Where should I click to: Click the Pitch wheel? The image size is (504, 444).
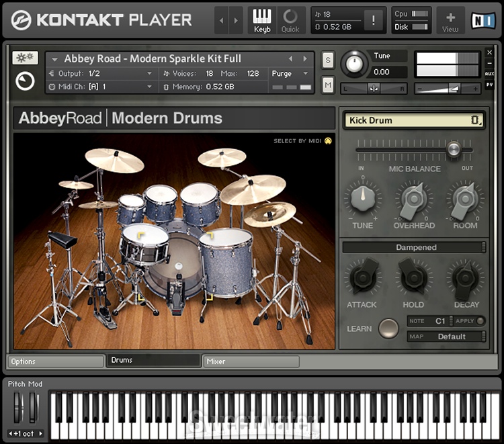17,407
